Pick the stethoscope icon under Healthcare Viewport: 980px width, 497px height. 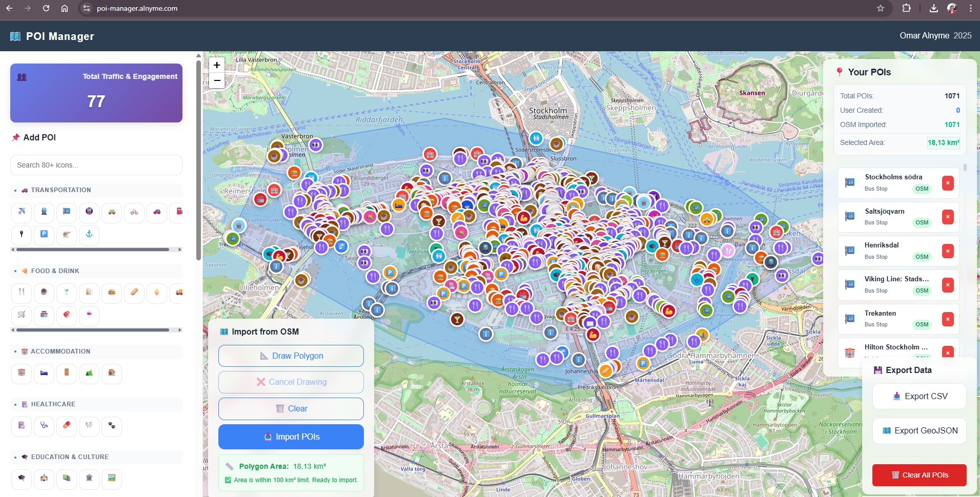point(44,426)
